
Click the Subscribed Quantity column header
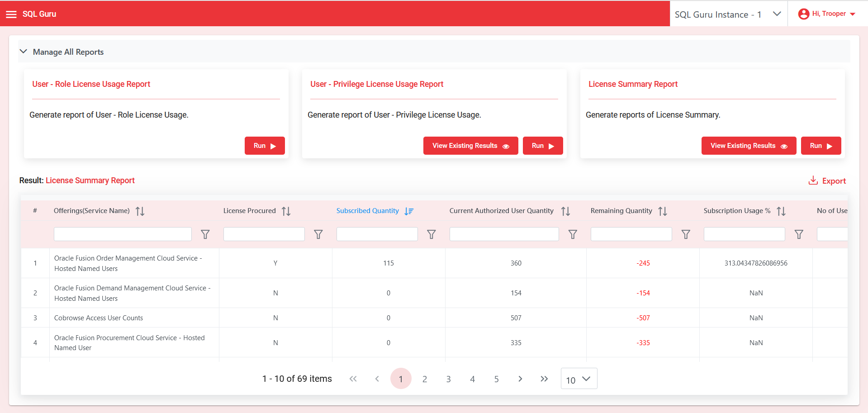[x=368, y=211]
